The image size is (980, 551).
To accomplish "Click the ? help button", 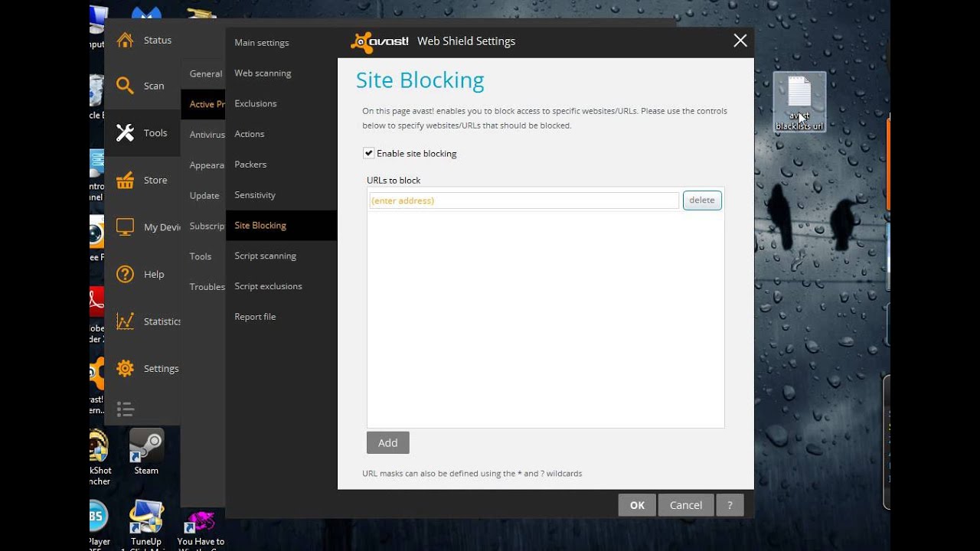I will pyautogui.click(x=730, y=504).
